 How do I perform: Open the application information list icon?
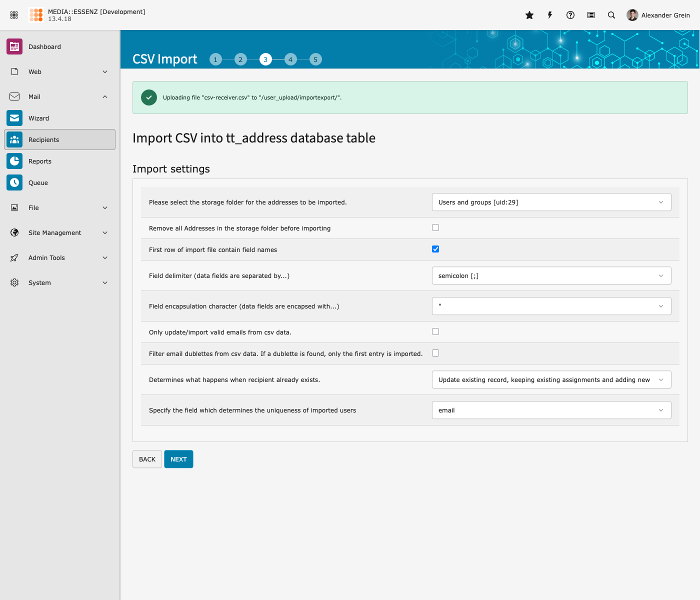(x=591, y=15)
